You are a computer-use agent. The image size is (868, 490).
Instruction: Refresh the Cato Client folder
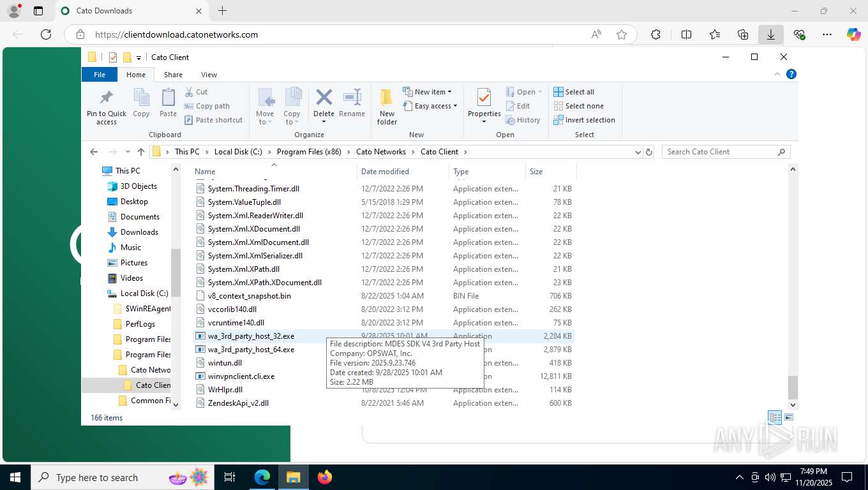click(x=649, y=152)
